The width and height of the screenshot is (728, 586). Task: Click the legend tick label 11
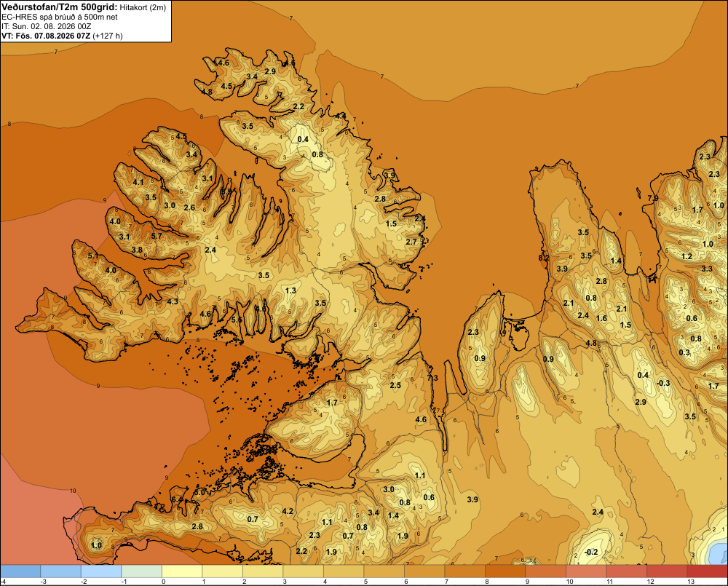point(610,582)
